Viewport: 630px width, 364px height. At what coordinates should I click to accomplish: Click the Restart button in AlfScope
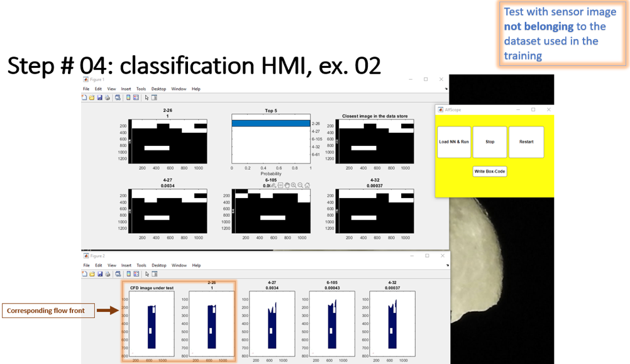point(526,142)
